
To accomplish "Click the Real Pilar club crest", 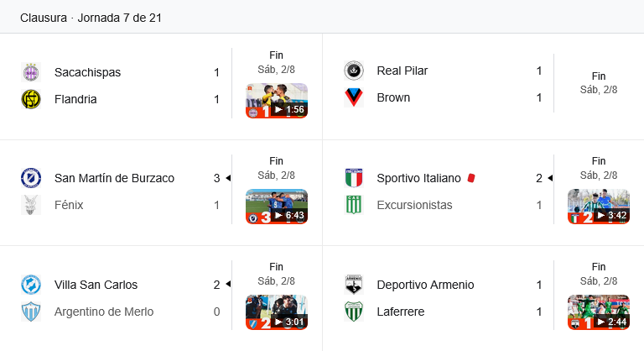I will tap(354, 71).
